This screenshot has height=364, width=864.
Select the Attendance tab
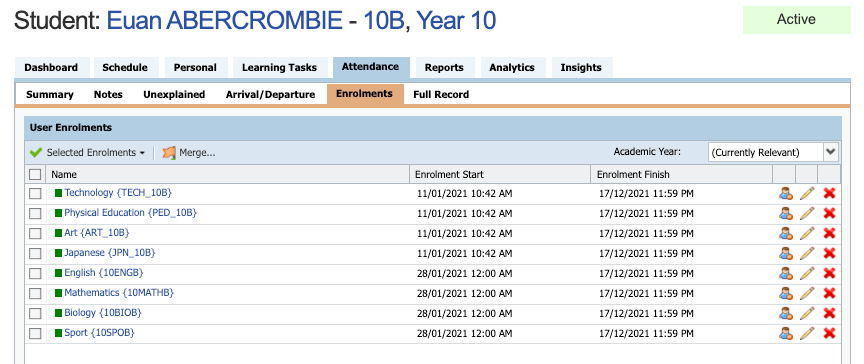point(370,67)
